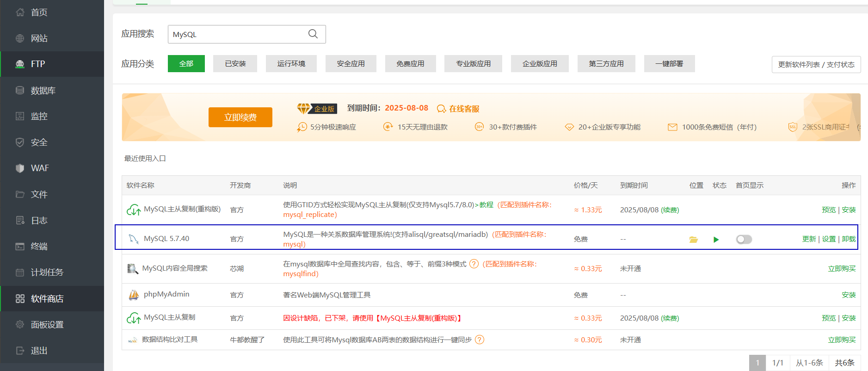Click the search magnifier icon
This screenshot has width=868, height=371.
313,34
